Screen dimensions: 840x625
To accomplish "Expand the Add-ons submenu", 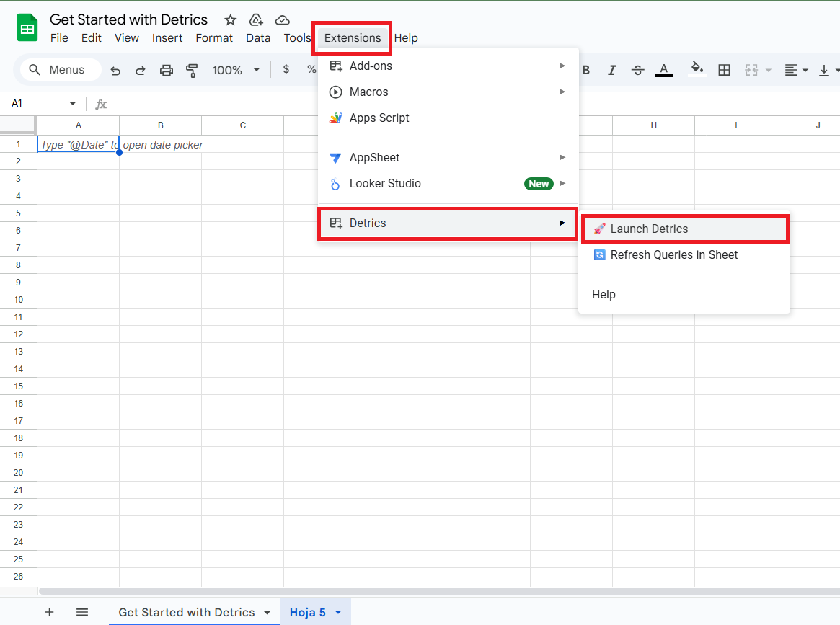I will tap(370, 66).
